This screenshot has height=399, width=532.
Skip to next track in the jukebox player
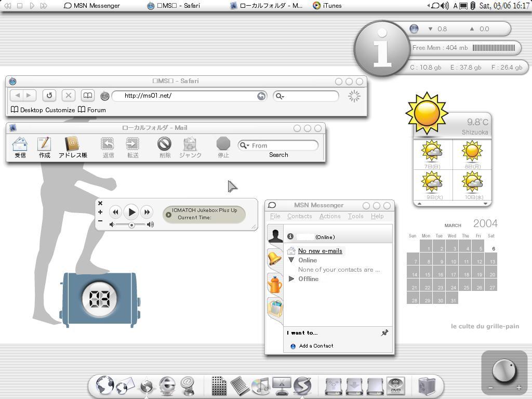pos(147,212)
